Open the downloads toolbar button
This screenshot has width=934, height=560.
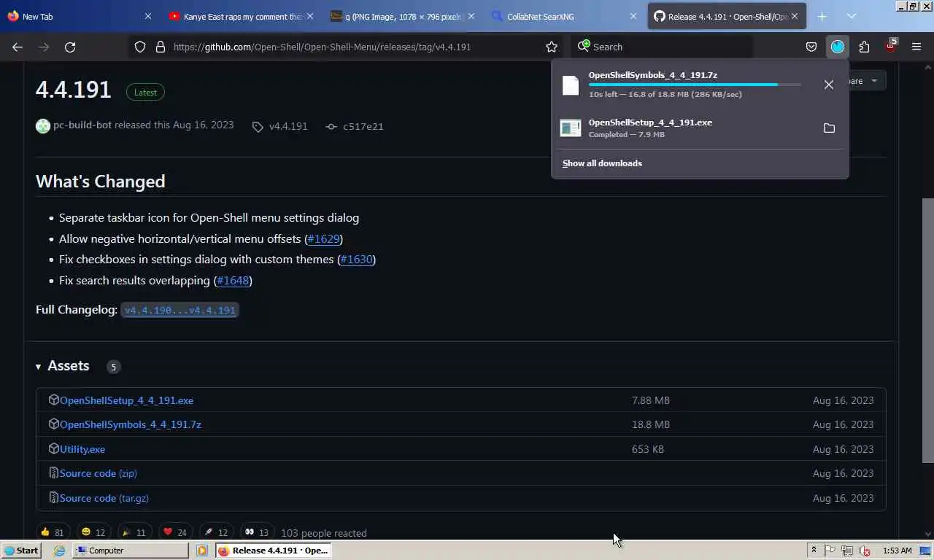point(837,47)
